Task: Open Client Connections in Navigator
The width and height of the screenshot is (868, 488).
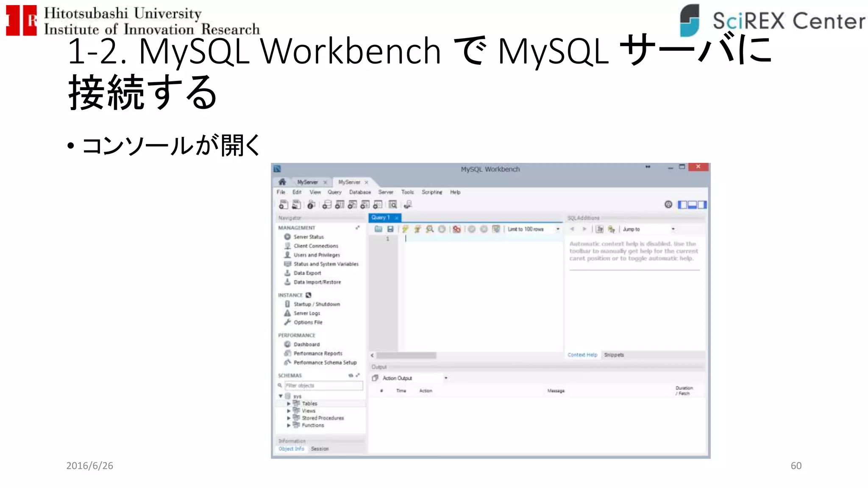Action: point(316,246)
